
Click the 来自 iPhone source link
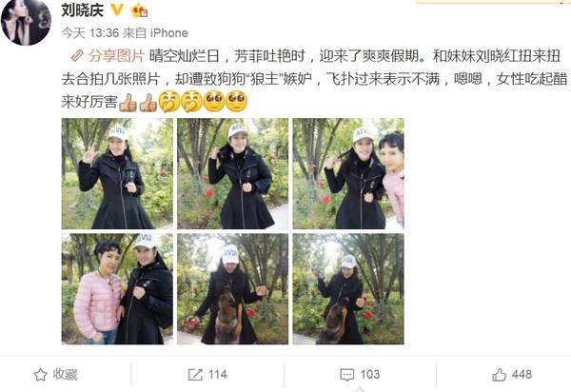[x=155, y=32]
